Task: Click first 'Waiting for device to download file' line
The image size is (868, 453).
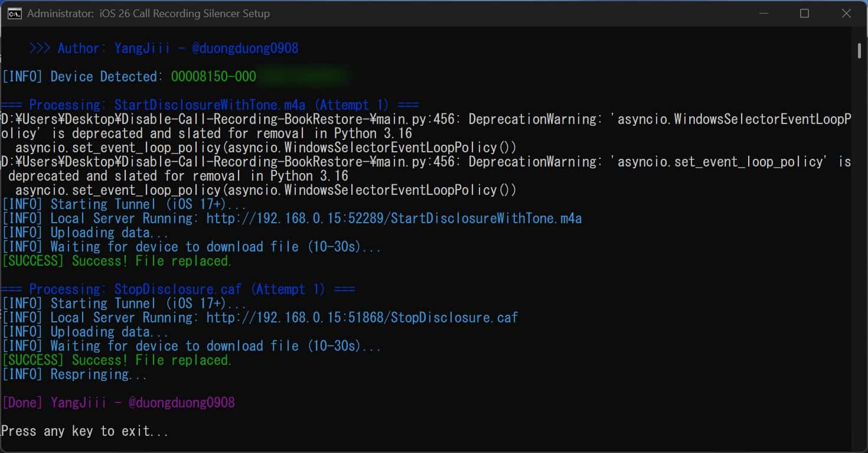Action: 191,247
